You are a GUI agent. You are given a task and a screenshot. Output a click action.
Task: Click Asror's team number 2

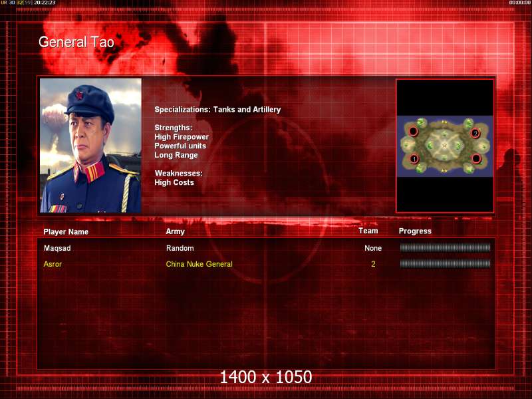pyautogui.click(x=373, y=264)
